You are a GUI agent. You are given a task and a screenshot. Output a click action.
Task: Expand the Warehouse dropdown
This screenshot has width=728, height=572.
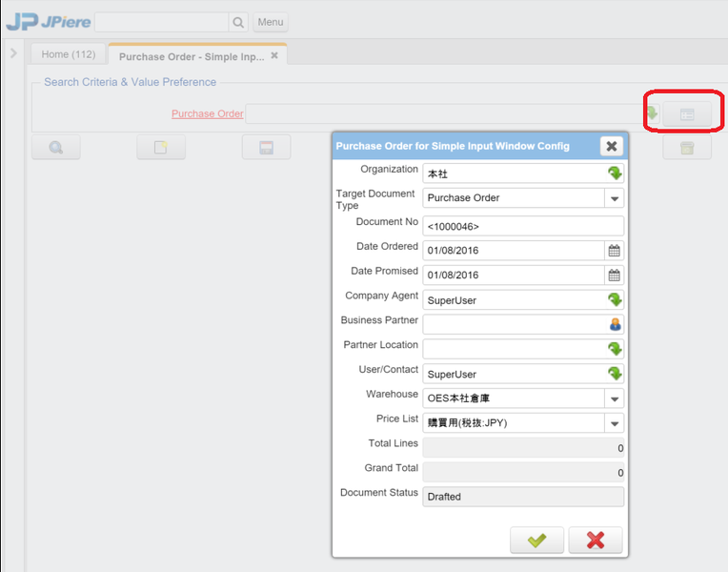click(615, 398)
